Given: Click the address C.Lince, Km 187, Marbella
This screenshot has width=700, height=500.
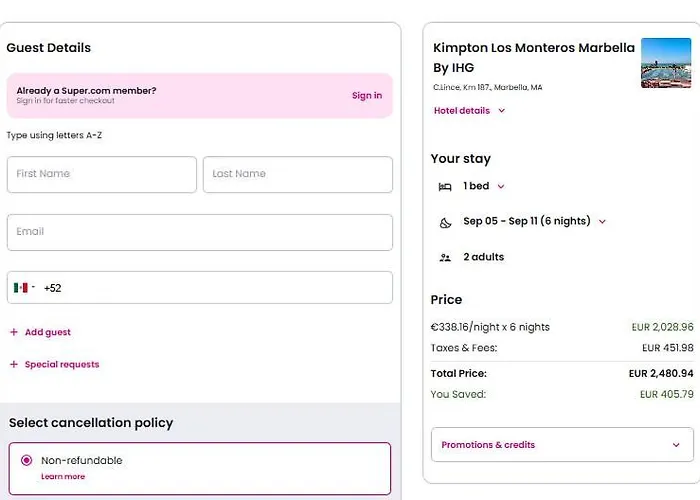Looking at the screenshot, I should pyautogui.click(x=488, y=88).
